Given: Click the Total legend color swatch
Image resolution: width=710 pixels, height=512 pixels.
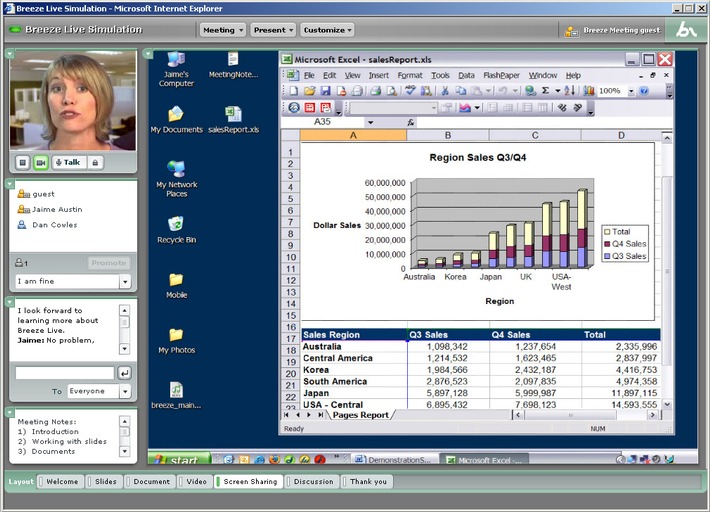Looking at the screenshot, I should coord(607,232).
